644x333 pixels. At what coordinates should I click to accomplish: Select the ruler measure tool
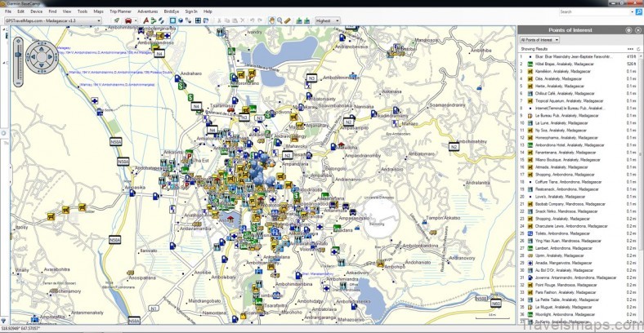(288, 20)
